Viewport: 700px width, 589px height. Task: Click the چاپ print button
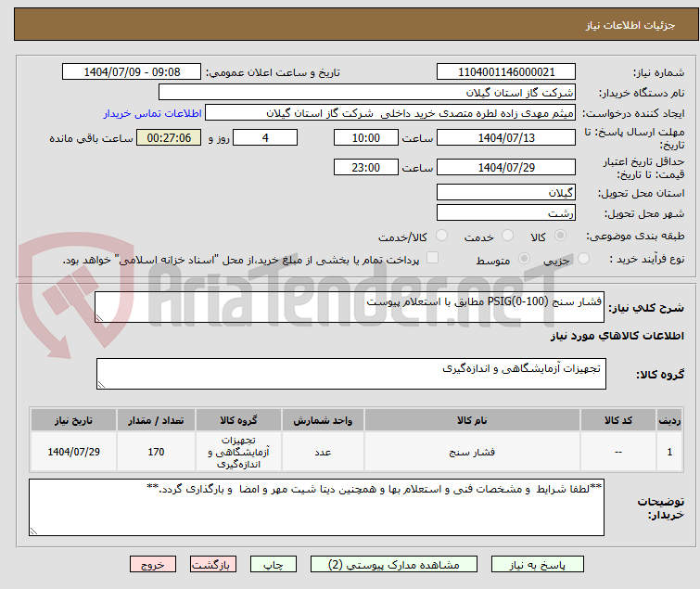pyautogui.click(x=274, y=565)
